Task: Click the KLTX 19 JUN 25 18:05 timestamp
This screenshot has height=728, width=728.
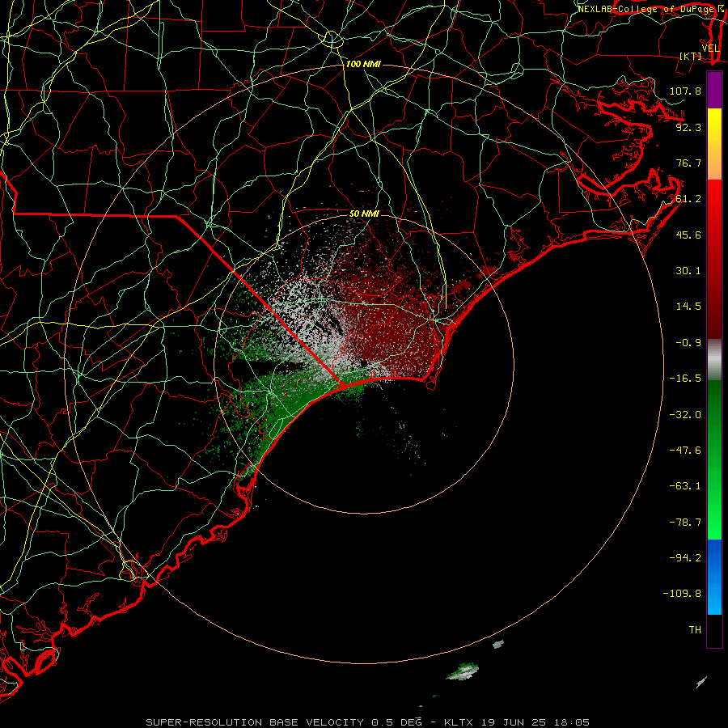Action: 517,722
